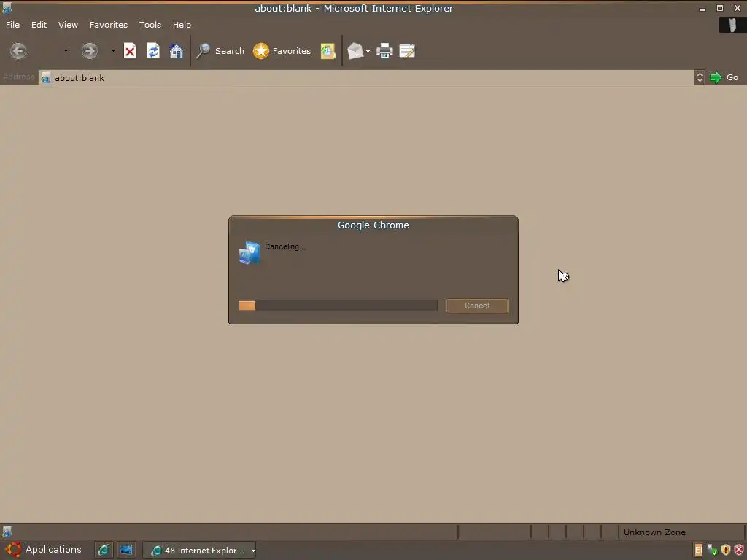
Task: Click the Back navigation arrow
Action: tap(18, 51)
